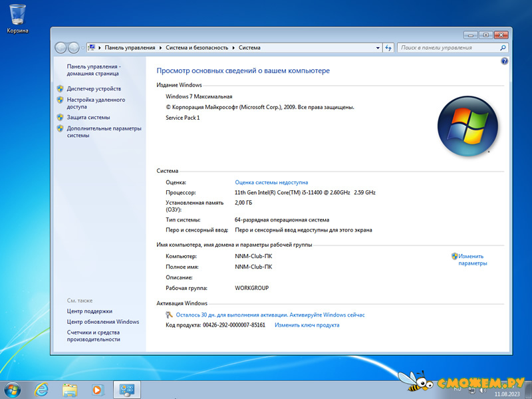The height and width of the screenshot is (399, 532).
Task: Click Изменить ключ продукта link
Action: (x=307, y=325)
